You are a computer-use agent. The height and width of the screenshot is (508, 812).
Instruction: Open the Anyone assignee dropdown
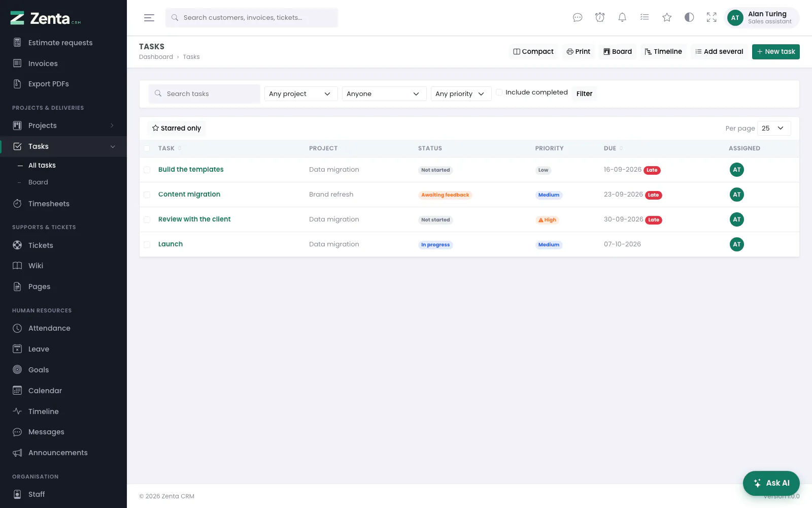pos(384,94)
